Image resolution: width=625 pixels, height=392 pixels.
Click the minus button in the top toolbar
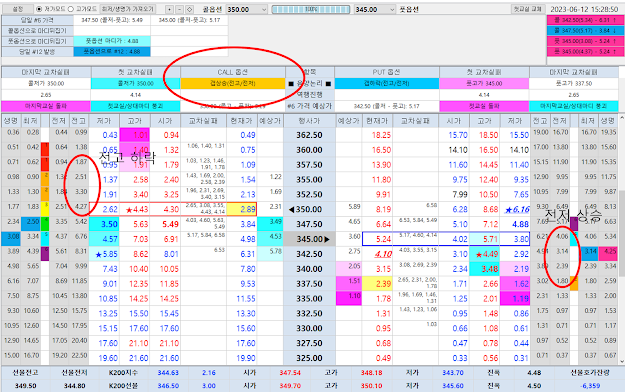(x=179, y=9)
